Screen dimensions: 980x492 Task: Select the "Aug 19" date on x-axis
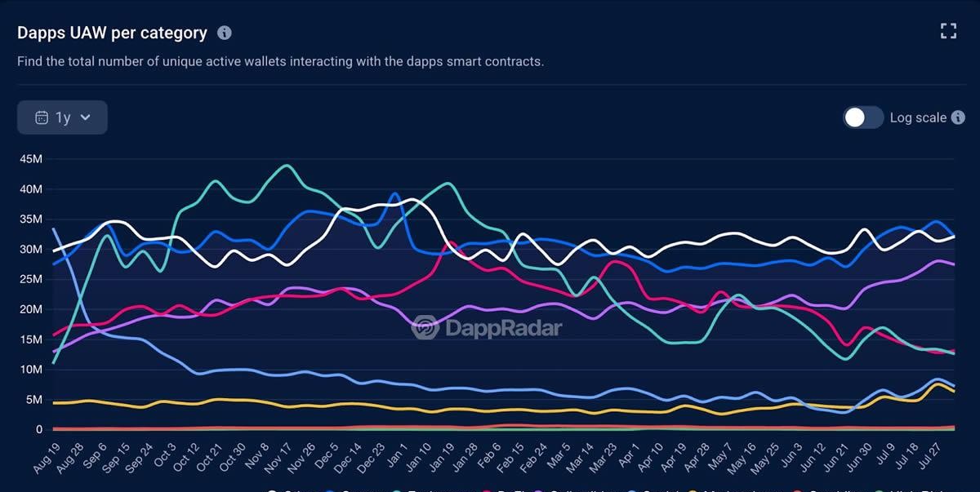coord(46,459)
